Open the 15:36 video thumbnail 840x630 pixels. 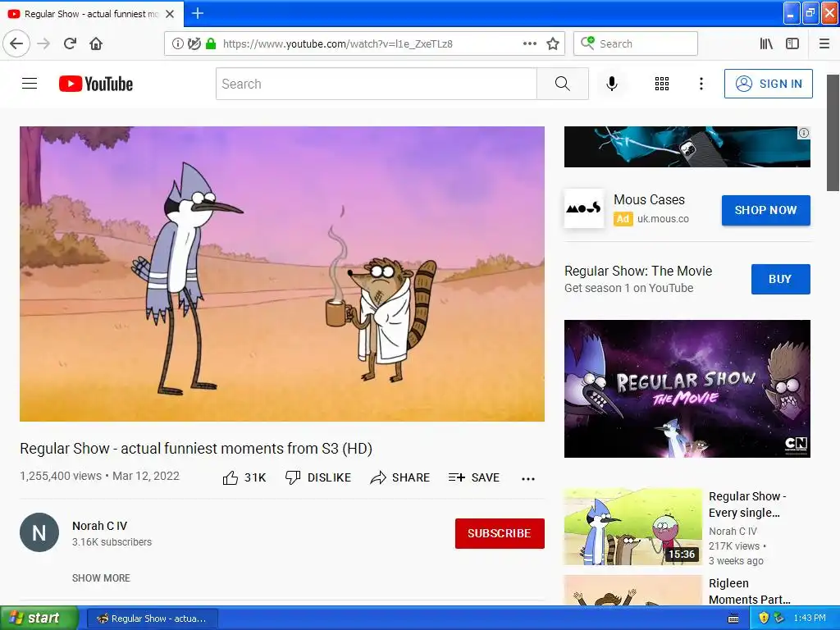[632, 527]
